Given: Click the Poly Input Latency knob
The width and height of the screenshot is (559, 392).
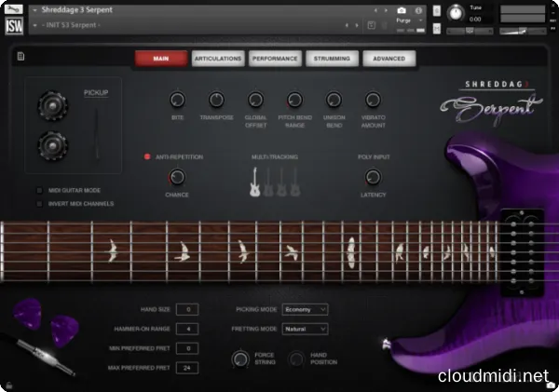Looking at the screenshot, I should pos(373,177).
